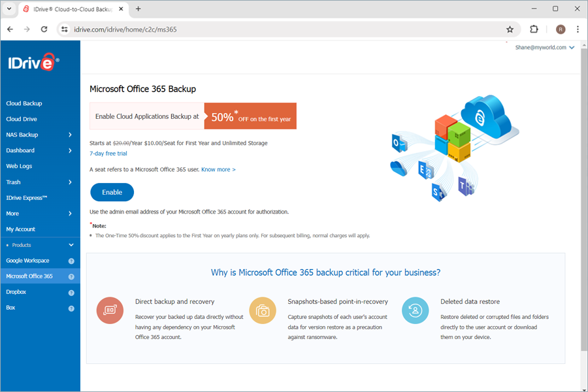Go to Web Logs
588x392 pixels.
(19, 166)
